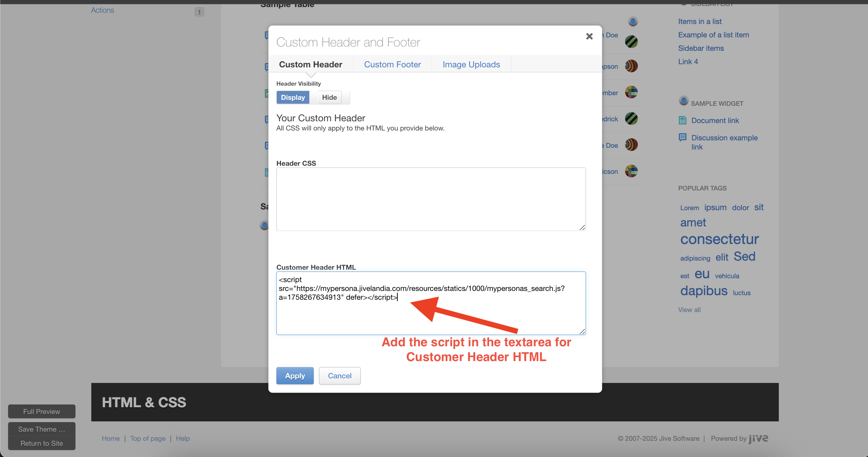Close the Custom Header and Footer dialog
Image resolution: width=868 pixels, height=457 pixels.
pyautogui.click(x=589, y=36)
